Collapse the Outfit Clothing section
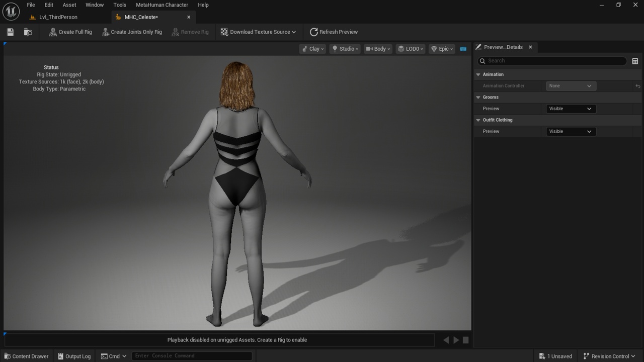The width and height of the screenshot is (644, 362). 478,120
